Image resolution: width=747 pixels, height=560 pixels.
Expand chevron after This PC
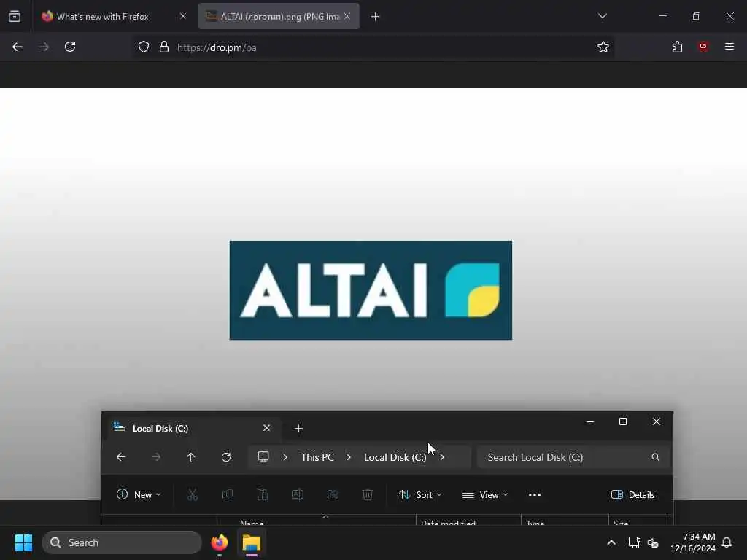tap(349, 457)
